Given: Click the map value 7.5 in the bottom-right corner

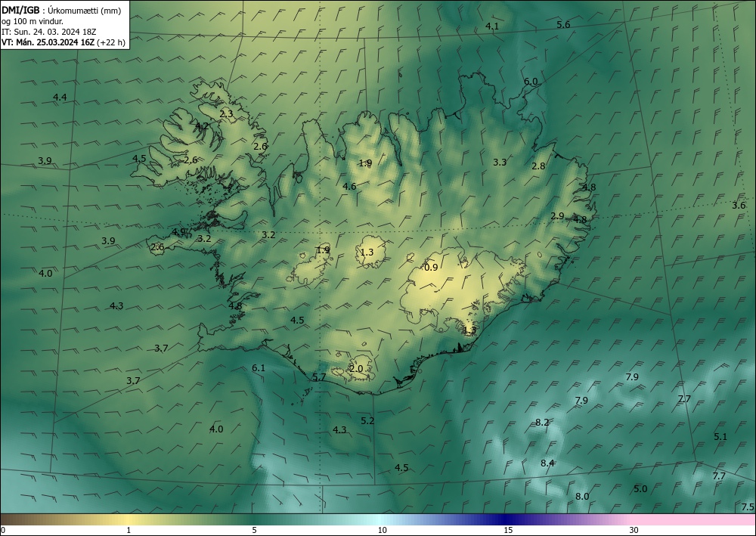Looking at the screenshot, I should pyautogui.click(x=748, y=507).
